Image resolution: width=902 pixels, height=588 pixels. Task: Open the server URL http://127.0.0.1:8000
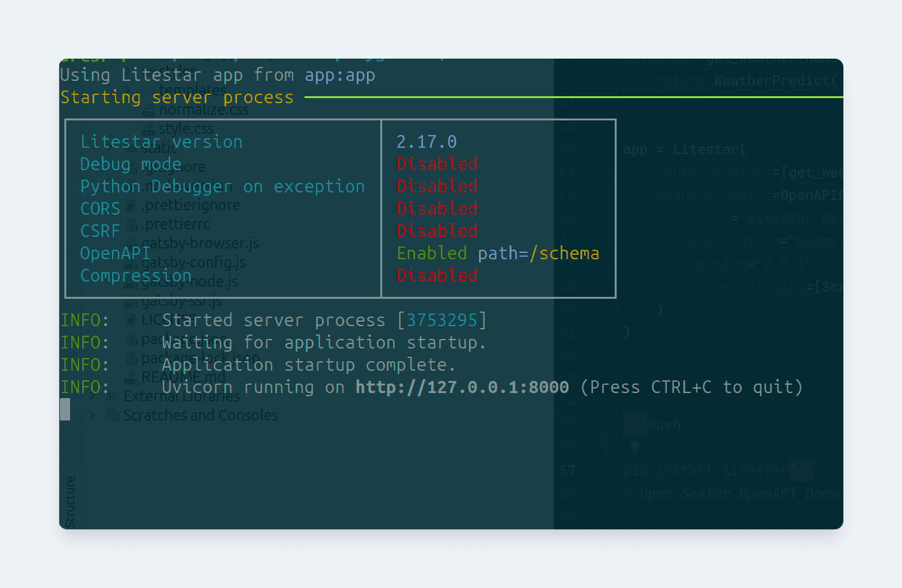pos(462,387)
